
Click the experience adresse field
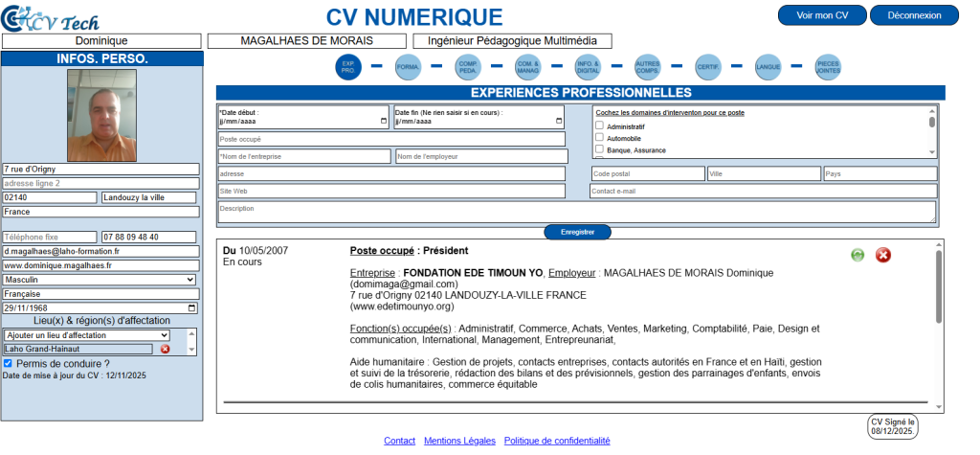pos(391,173)
